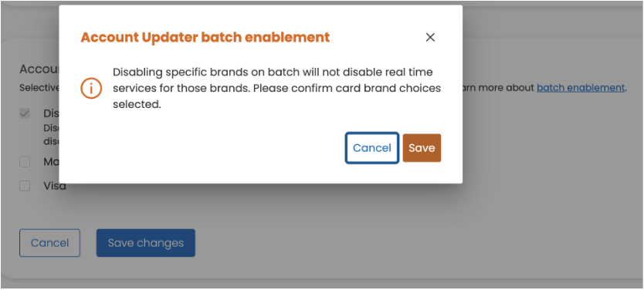Click the Account Updater batch enablement title
Screen dimensions: 644x290
205,37
